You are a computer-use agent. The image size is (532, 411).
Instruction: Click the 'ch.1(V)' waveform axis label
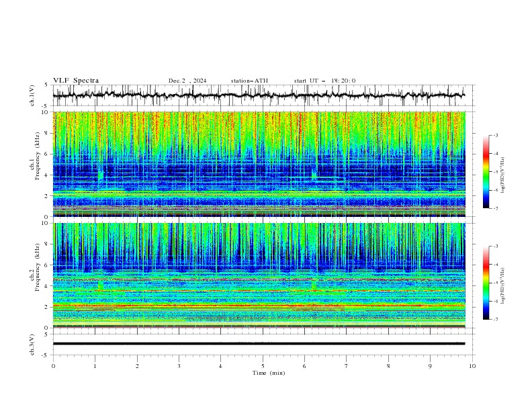coord(32,95)
